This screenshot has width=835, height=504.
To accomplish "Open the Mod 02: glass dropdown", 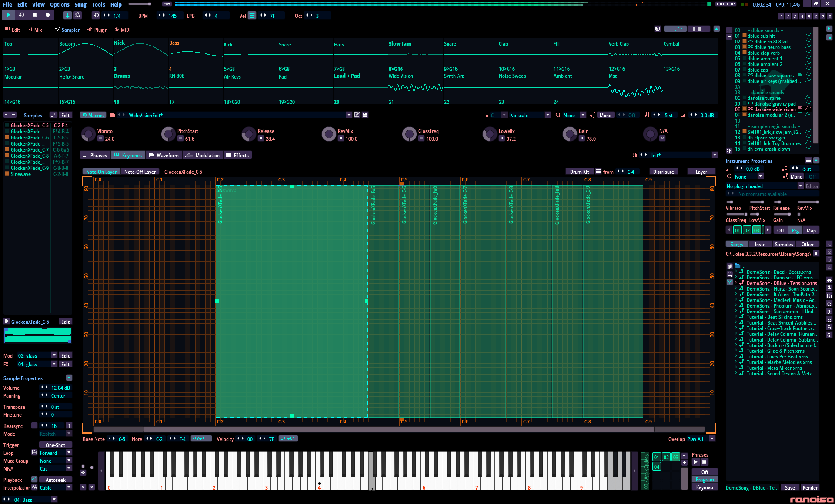I will coord(54,355).
